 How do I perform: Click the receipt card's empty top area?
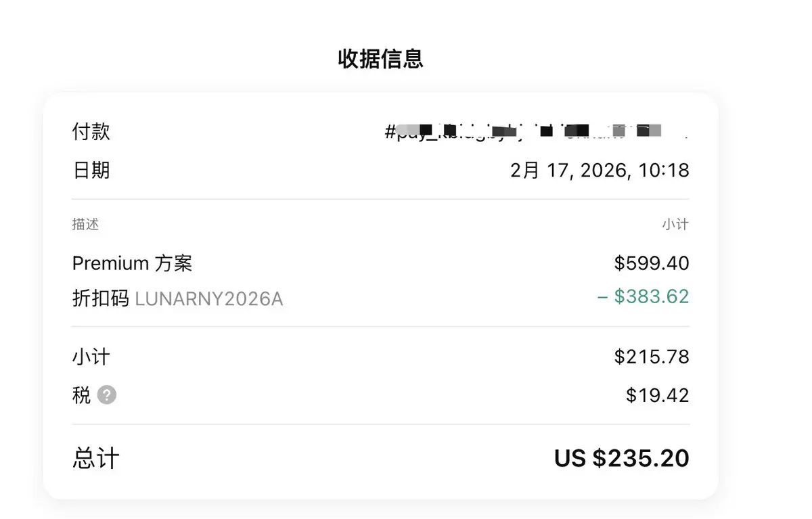(380, 106)
